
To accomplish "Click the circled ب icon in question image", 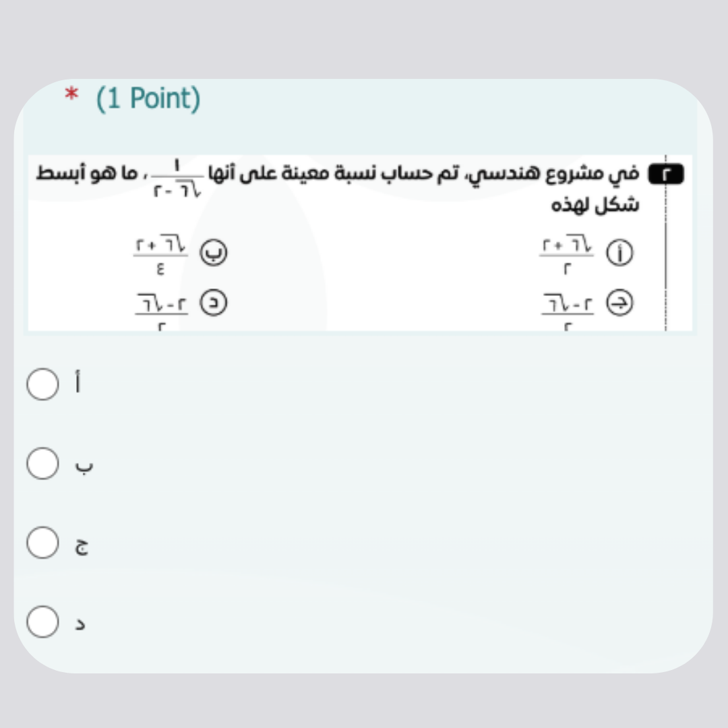I will pos(213,253).
